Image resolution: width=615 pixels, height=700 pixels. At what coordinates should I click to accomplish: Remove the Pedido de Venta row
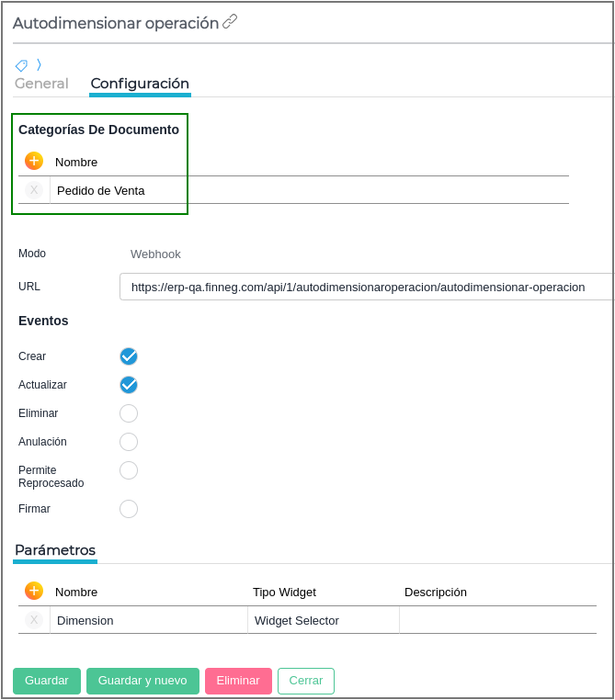(x=34, y=190)
